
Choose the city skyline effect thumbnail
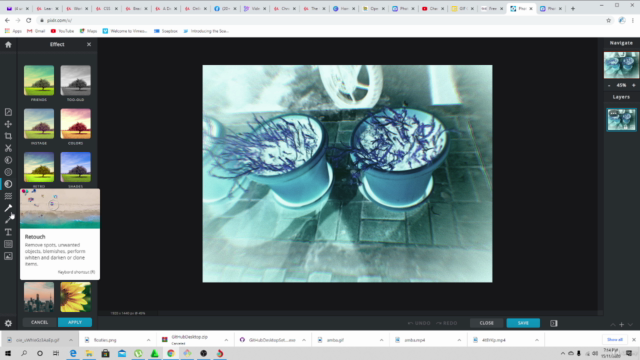39,297
